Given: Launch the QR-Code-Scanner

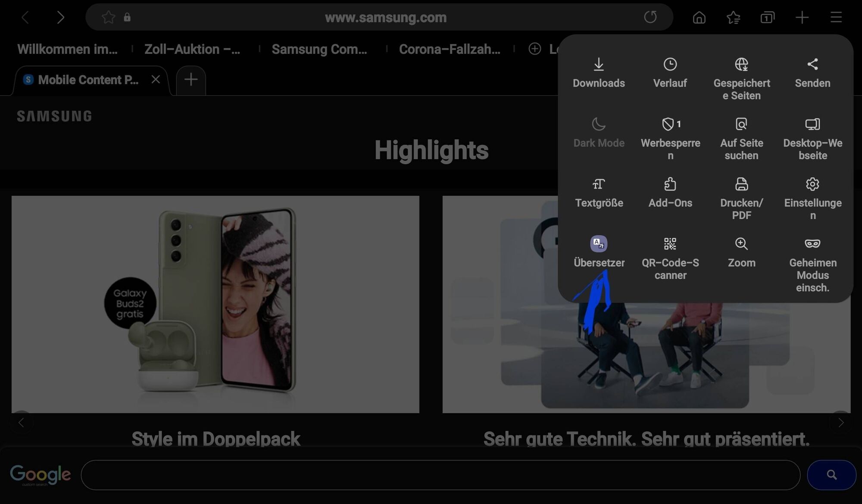Looking at the screenshot, I should pyautogui.click(x=670, y=258).
